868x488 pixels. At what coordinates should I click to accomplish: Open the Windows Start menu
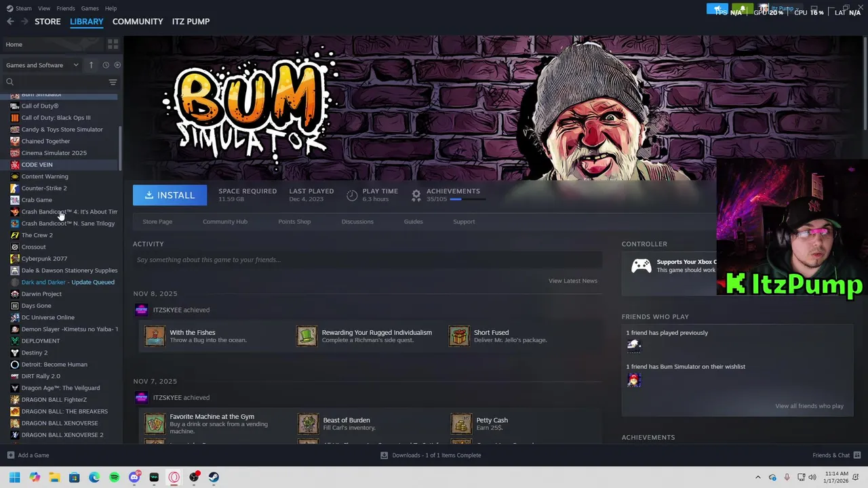(x=15, y=477)
